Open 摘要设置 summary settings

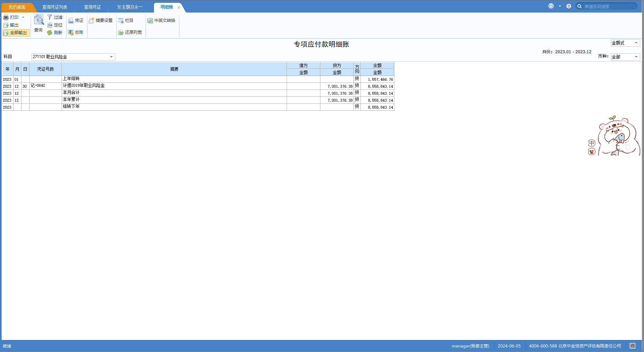(101, 21)
